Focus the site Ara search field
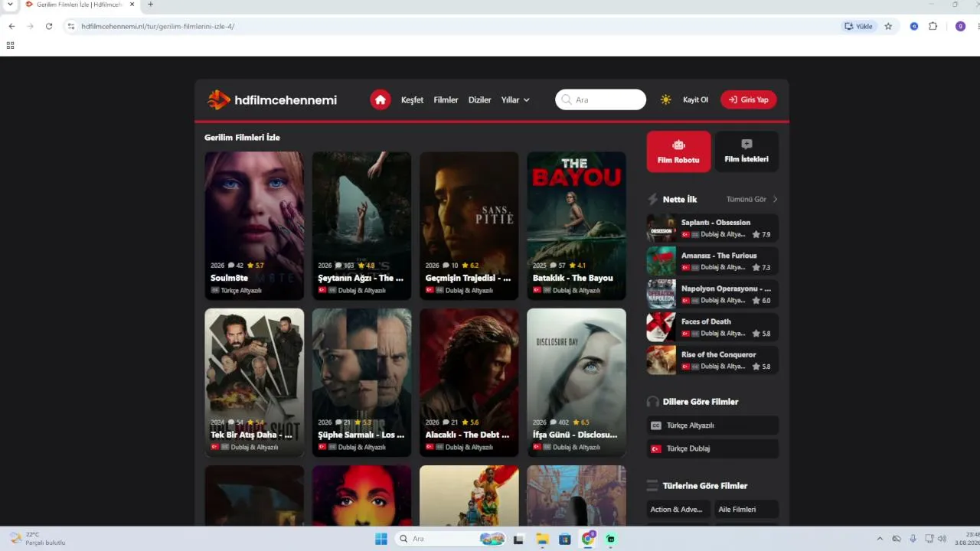This screenshot has width=980, height=551. [601, 99]
